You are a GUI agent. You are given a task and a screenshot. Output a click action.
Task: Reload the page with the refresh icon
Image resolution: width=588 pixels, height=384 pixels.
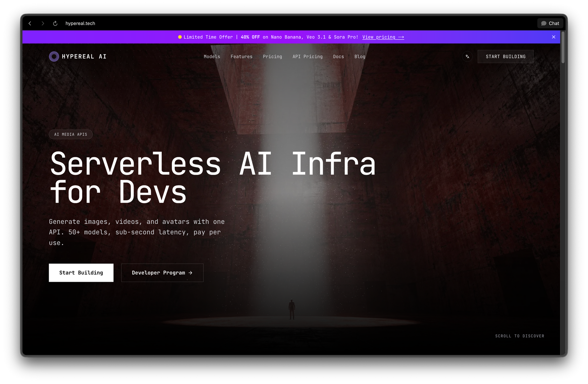(55, 24)
